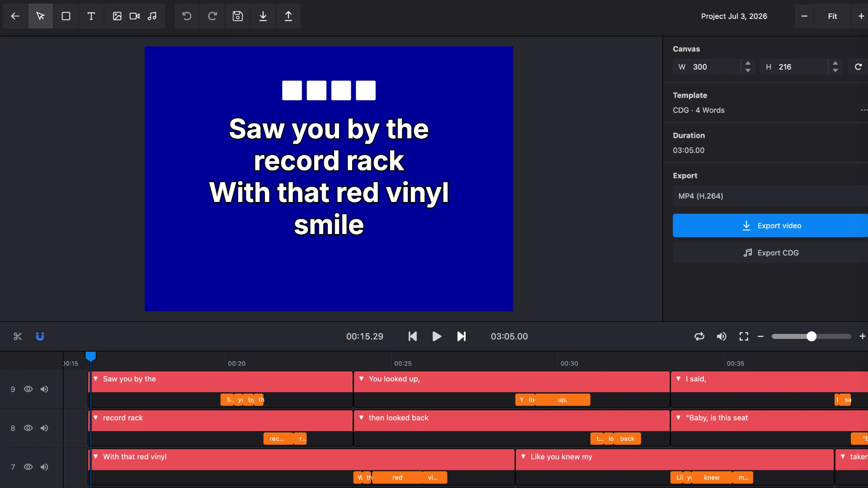The height and width of the screenshot is (488, 868).
Task: Add an image with the image icon
Action: (117, 16)
